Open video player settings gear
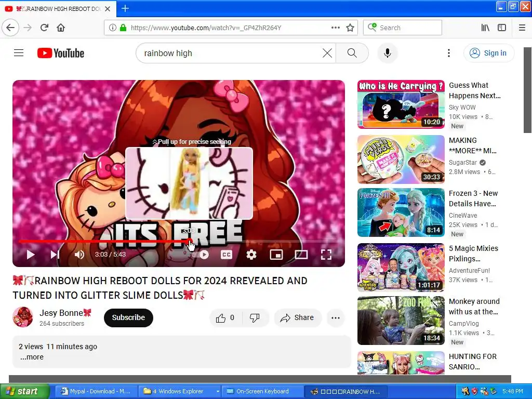 251,255
